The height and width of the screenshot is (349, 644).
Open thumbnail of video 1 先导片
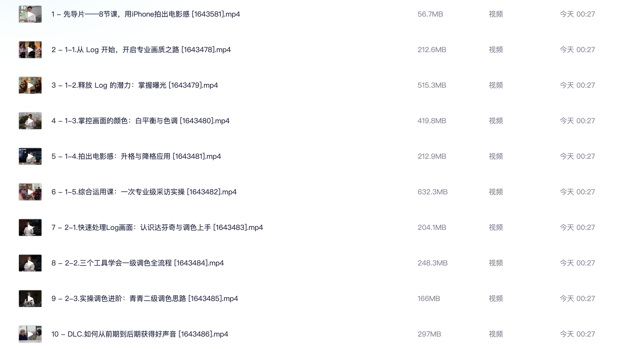coord(30,14)
